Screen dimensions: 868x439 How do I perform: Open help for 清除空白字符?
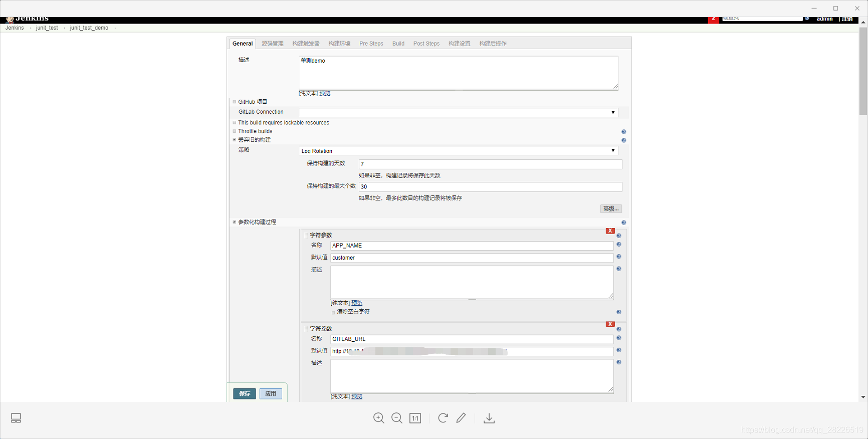click(x=619, y=312)
